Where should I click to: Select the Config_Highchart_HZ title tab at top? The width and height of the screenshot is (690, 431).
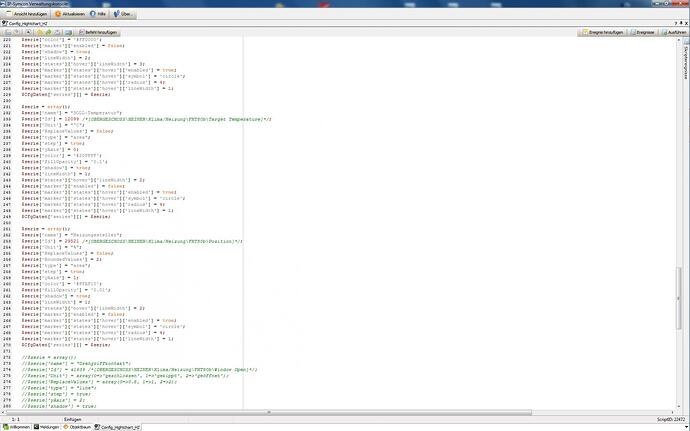click(25, 23)
